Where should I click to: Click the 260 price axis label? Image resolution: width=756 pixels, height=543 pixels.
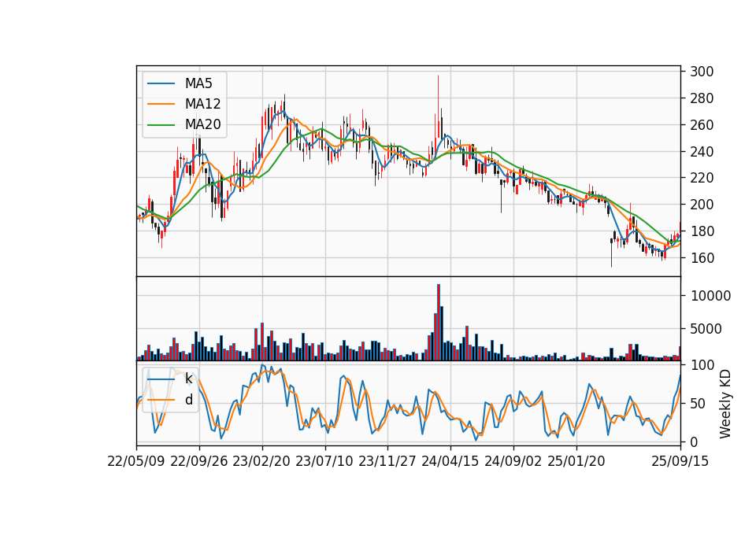click(702, 125)
